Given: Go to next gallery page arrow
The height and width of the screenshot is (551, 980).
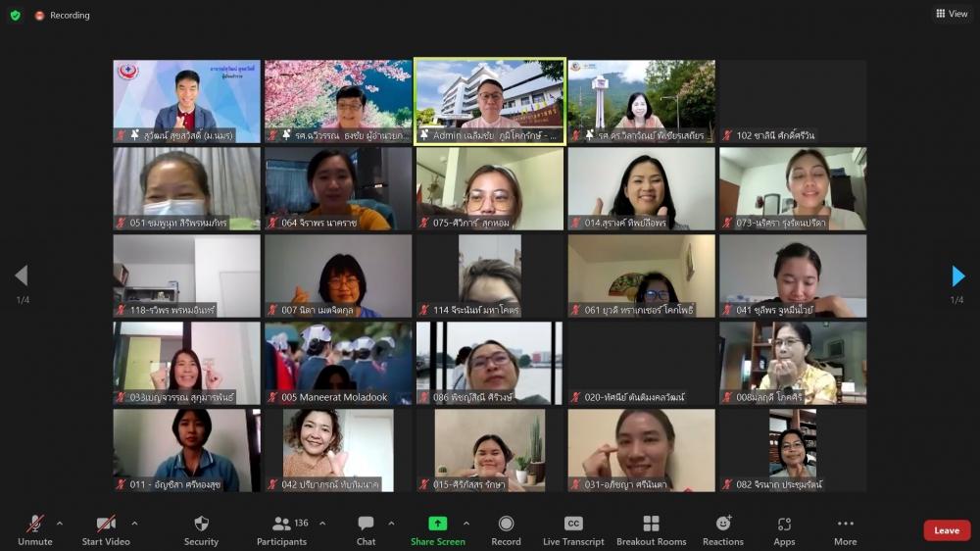Looking at the screenshot, I should tap(957, 276).
